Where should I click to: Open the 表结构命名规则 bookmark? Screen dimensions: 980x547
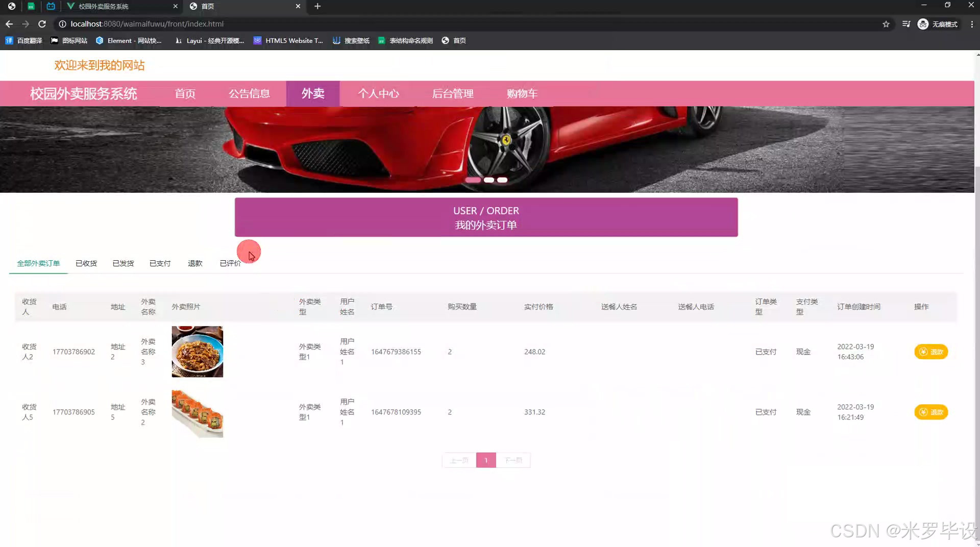pyautogui.click(x=405, y=40)
